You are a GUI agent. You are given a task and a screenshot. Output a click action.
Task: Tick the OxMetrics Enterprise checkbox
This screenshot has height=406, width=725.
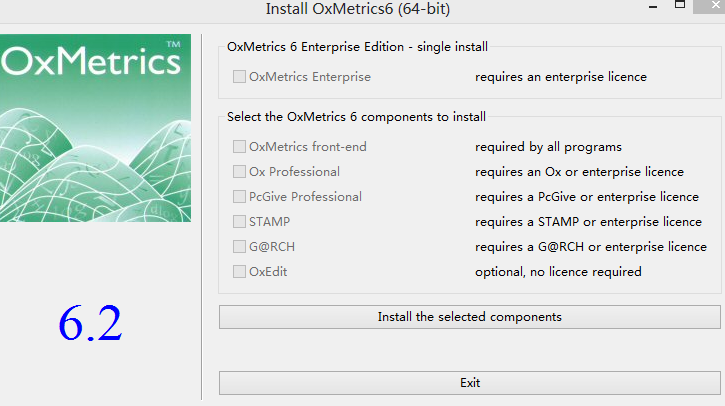click(x=240, y=76)
